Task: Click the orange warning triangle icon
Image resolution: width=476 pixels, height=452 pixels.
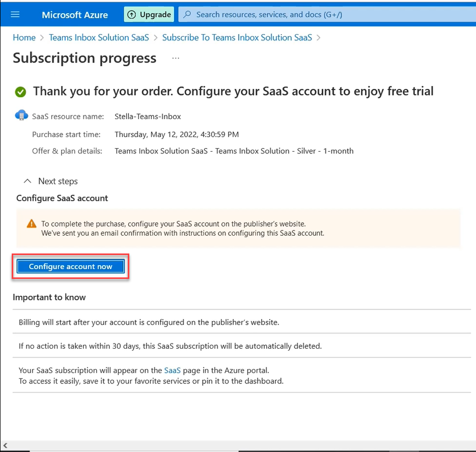Action: pyautogui.click(x=32, y=224)
